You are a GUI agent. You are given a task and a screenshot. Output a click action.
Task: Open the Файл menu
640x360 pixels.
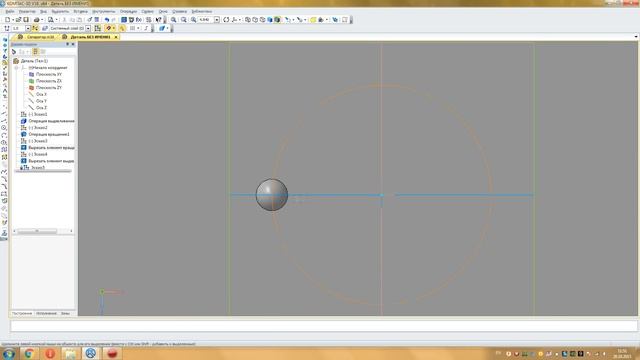[x=10, y=11]
